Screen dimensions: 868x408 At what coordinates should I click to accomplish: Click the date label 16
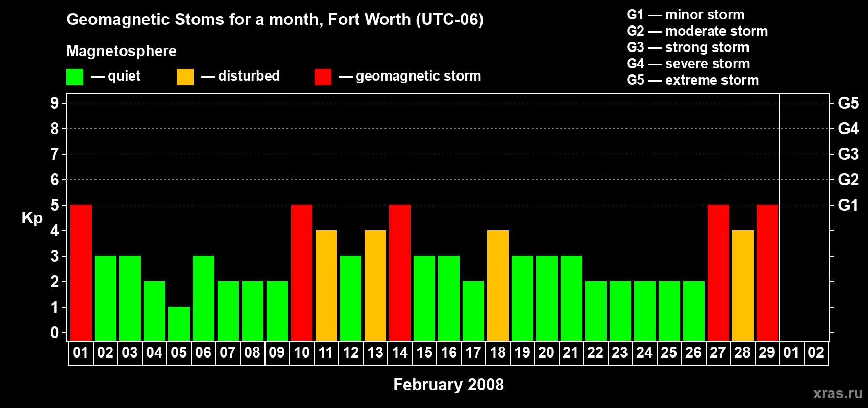[448, 352]
